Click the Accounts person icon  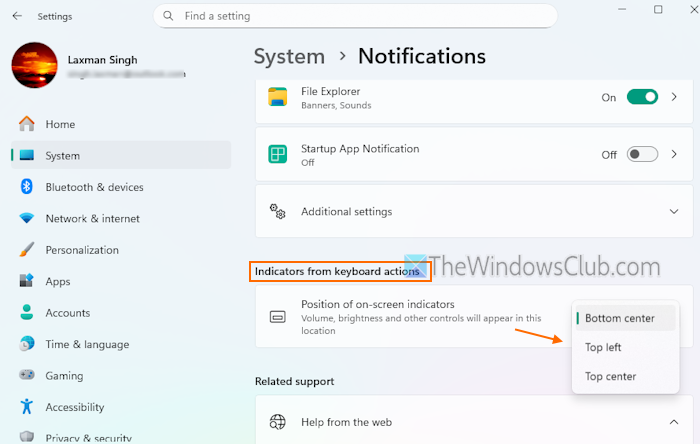(x=27, y=312)
